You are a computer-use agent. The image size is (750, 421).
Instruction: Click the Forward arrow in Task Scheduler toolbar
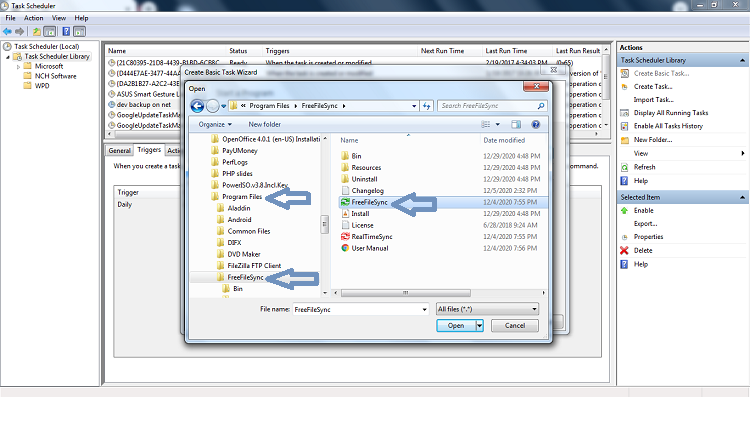[x=19, y=32]
